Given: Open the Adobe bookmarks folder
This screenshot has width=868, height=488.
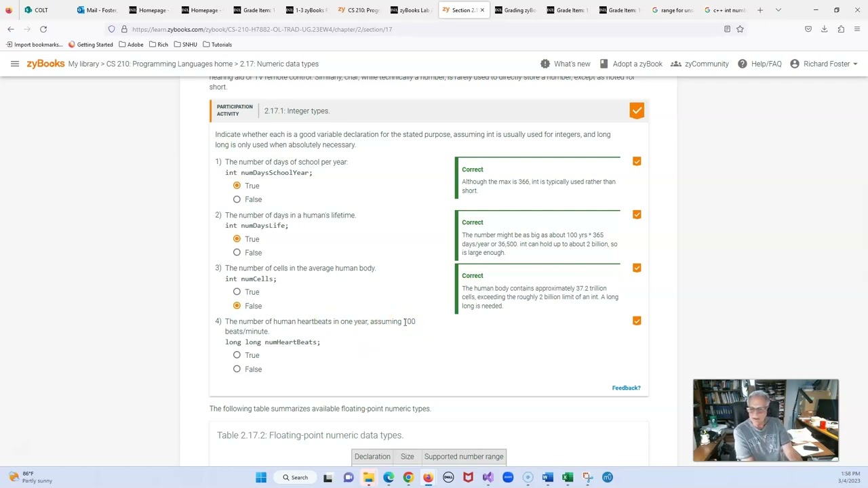Looking at the screenshot, I should point(131,45).
